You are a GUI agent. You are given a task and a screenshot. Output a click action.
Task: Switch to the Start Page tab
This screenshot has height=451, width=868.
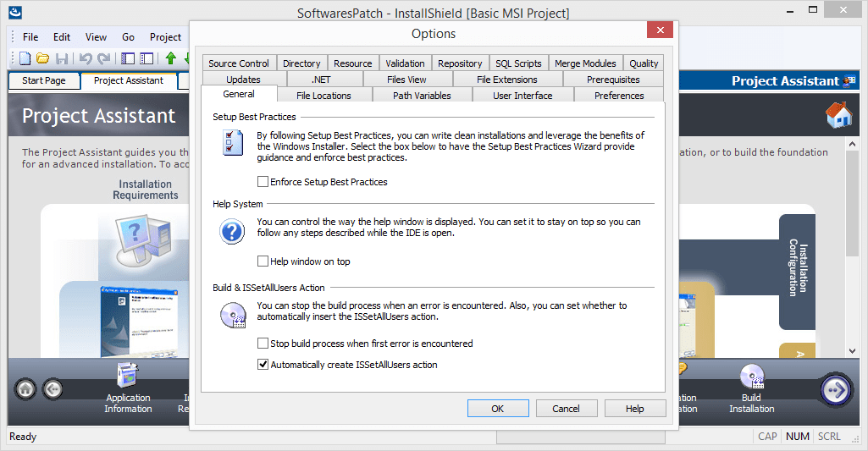[44, 80]
